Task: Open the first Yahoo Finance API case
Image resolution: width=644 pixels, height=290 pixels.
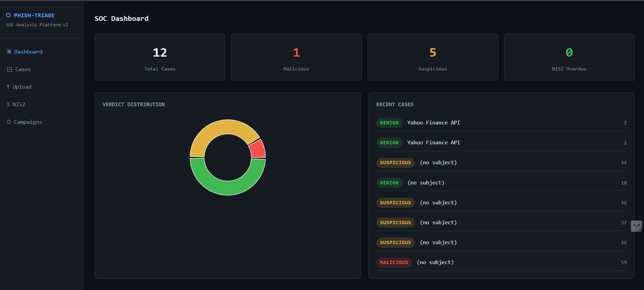Action: (501, 123)
